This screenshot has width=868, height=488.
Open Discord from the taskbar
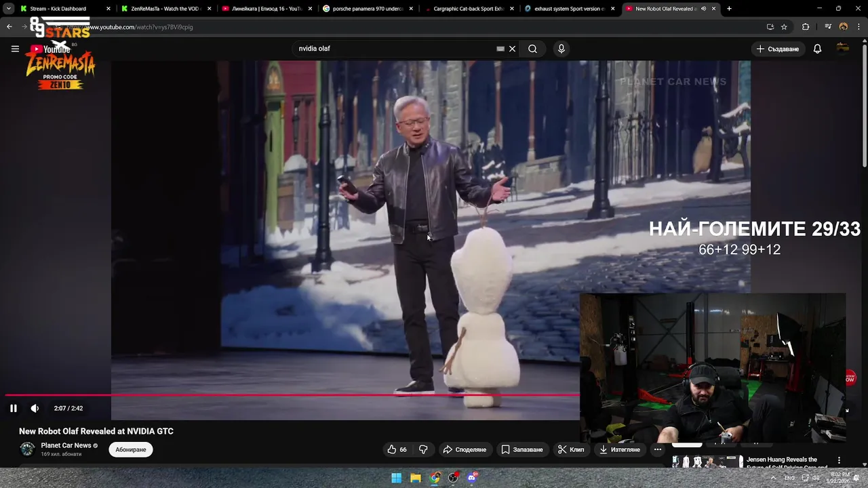[472, 478]
